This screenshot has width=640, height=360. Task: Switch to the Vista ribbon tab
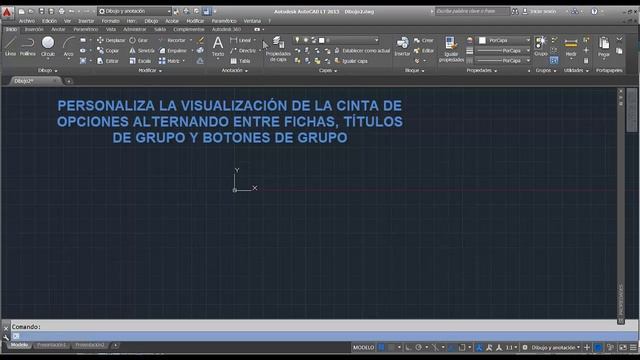(x=111, y=29)
